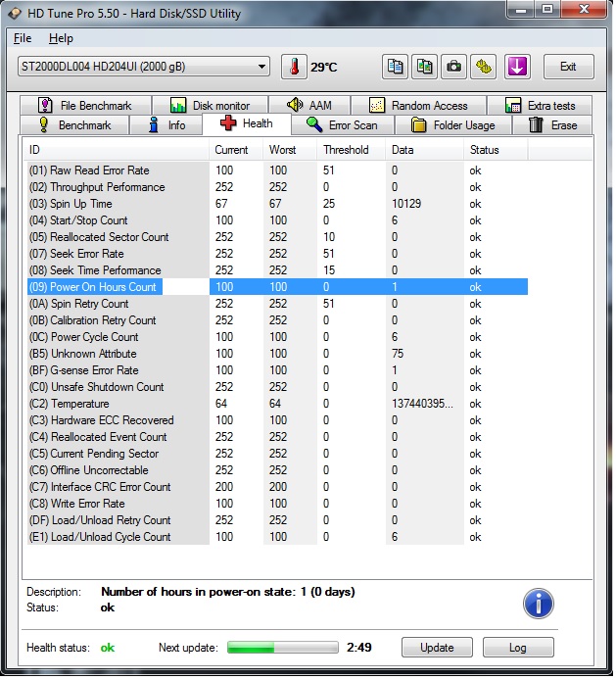
Task: Open the Disk monitor tab
Action: point(210,106)
